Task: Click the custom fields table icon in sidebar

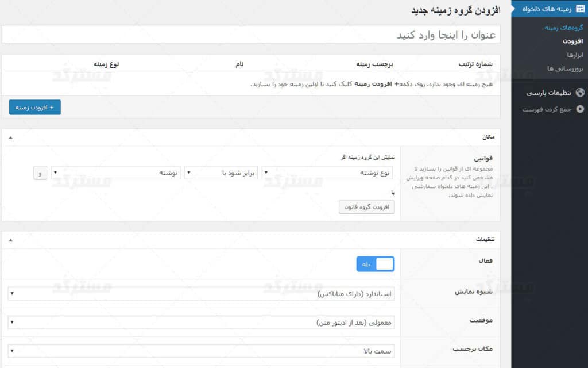Action: [x=580, y=9]
